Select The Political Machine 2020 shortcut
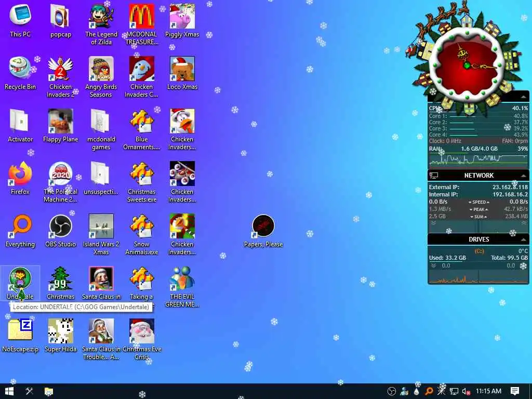 (x=60, y=182)
